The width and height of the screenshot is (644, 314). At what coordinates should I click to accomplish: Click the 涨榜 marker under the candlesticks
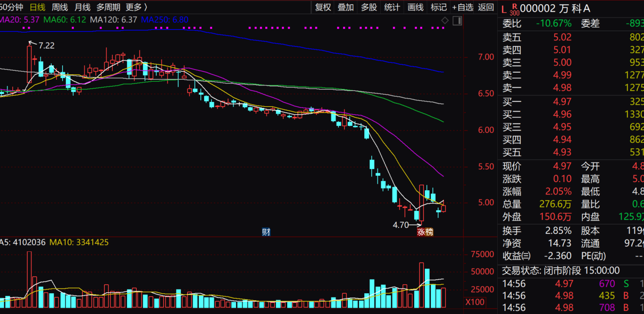[425, 232]
